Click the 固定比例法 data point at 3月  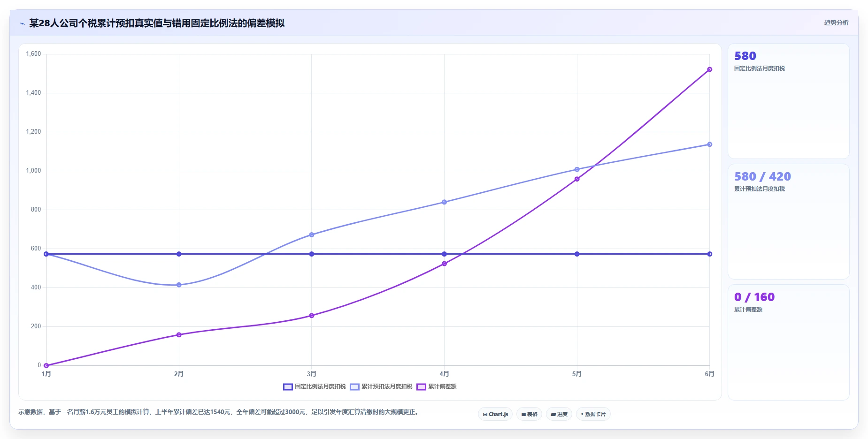[x=312, y=254]
